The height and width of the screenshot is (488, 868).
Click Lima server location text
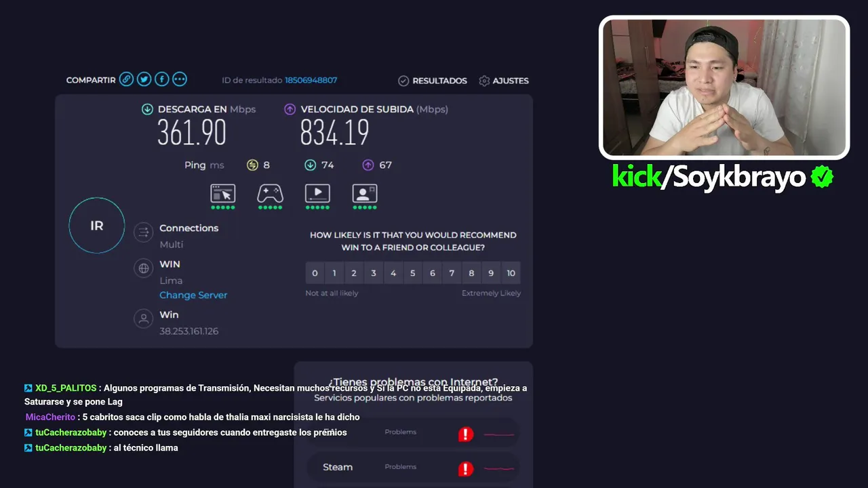pos(171,280)
